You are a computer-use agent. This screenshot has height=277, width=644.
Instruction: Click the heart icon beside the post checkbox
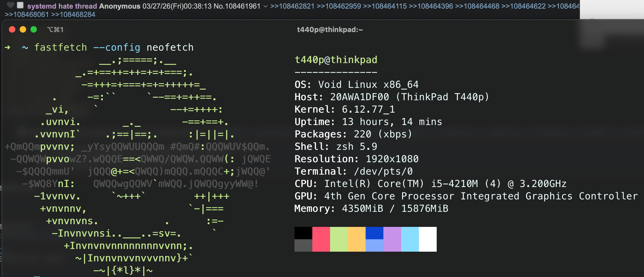point(10,5)
